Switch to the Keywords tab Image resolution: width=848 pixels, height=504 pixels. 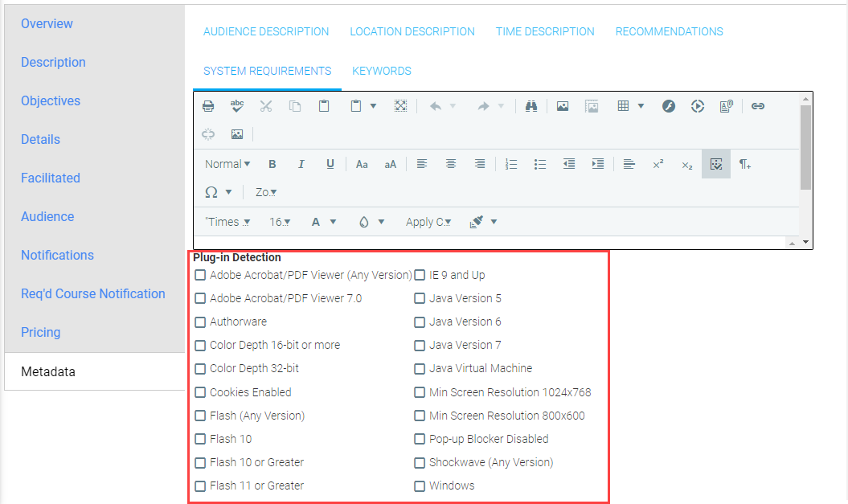point(382,71)
